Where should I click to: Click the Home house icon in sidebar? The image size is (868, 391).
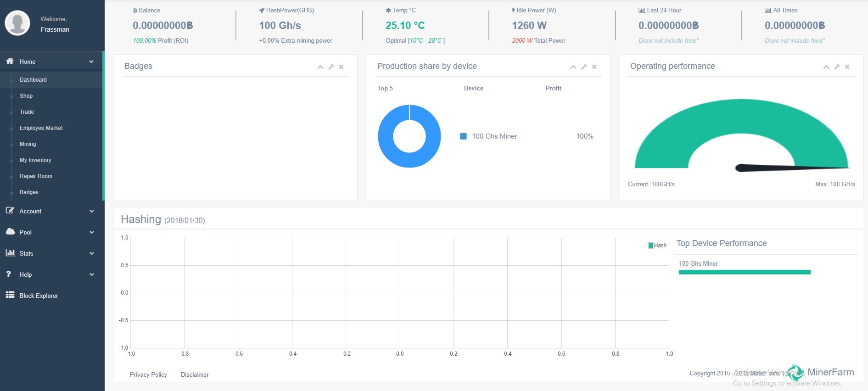(10, 61)
